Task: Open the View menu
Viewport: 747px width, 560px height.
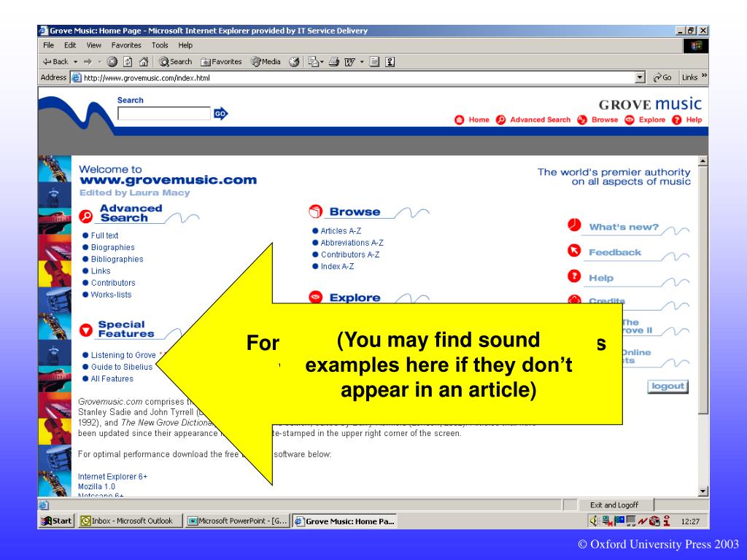Action: (93, 45)
